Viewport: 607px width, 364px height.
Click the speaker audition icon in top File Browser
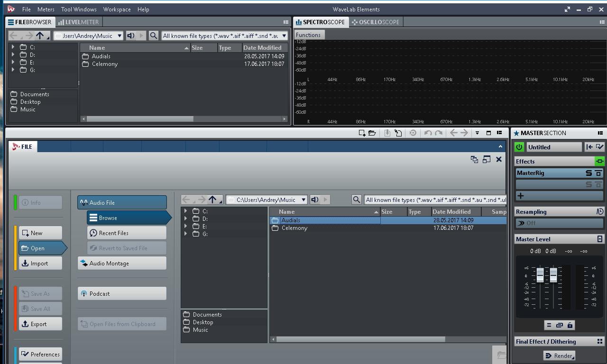tap(131, 36)
